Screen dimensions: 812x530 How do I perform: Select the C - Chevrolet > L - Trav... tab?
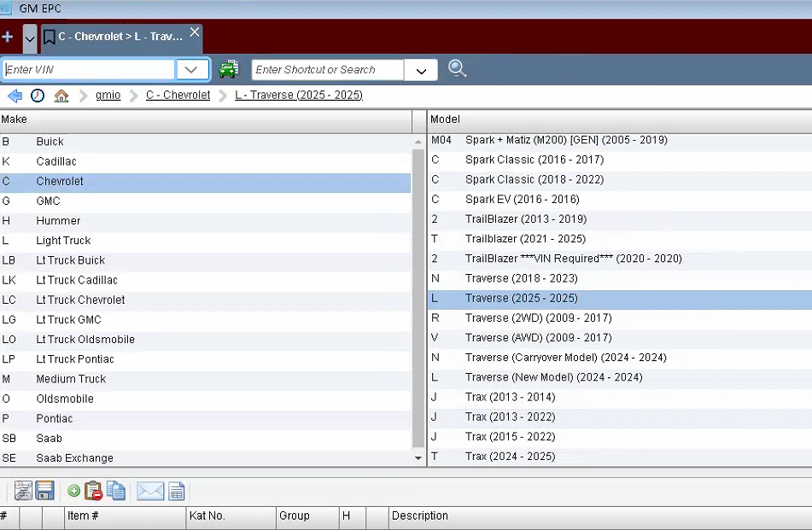[x=120, y=37]
